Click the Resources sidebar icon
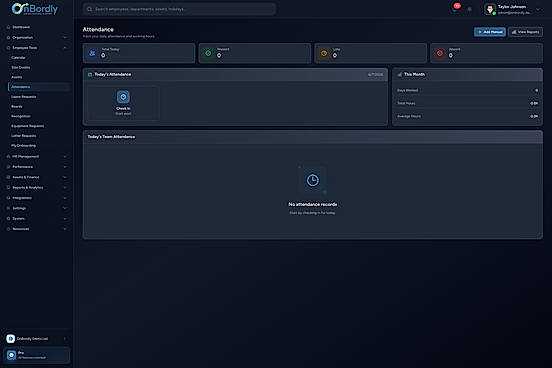The width and height of the screenshot is (552, 368). (8, 229)
